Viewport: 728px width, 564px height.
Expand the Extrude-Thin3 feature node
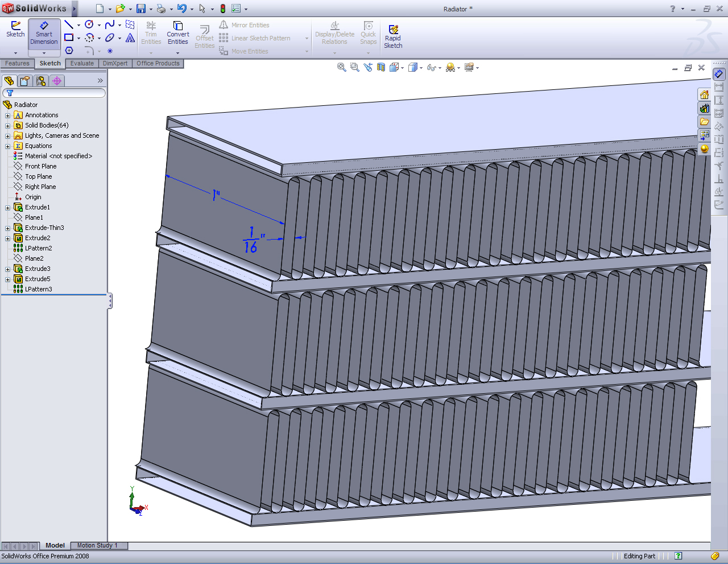click(x=7, y=228)
